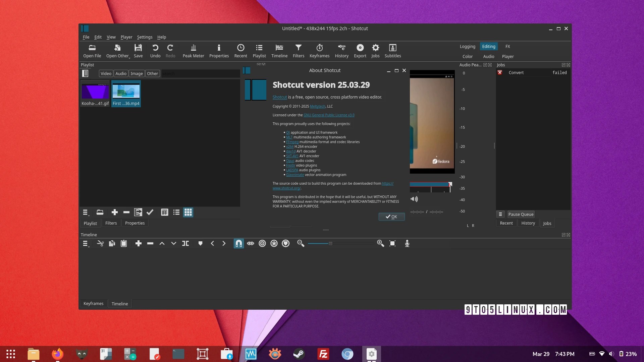The image size is (644, 362).
Task: Open the playlist hamburger menu
Action: (x=85, y=213)
